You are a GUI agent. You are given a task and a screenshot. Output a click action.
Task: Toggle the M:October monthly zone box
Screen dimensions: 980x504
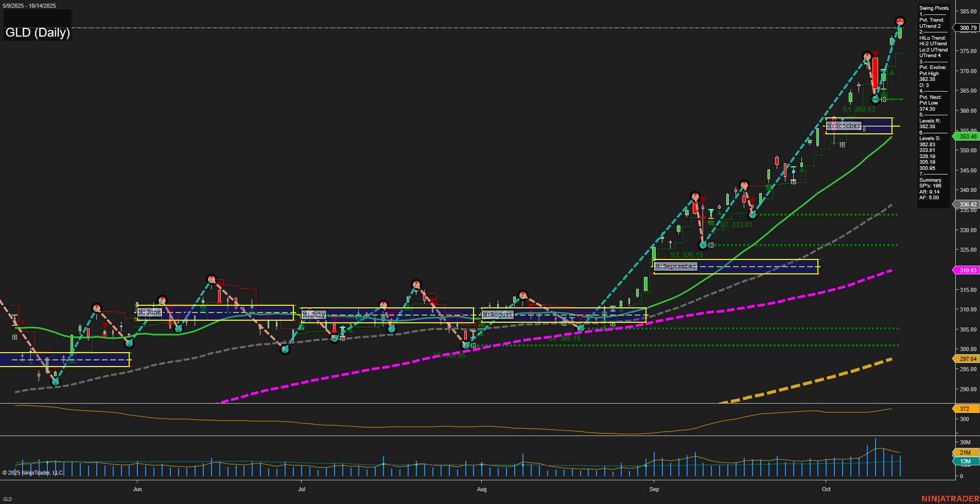[x=844, y=125]
